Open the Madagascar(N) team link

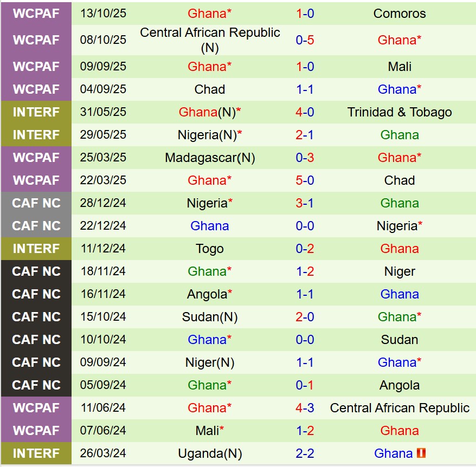[x=210, y=158]
